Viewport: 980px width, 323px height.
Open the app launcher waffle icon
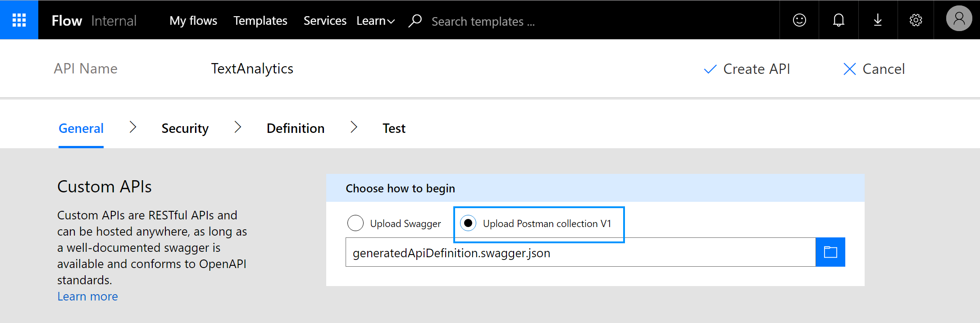(x=19, y=20)
